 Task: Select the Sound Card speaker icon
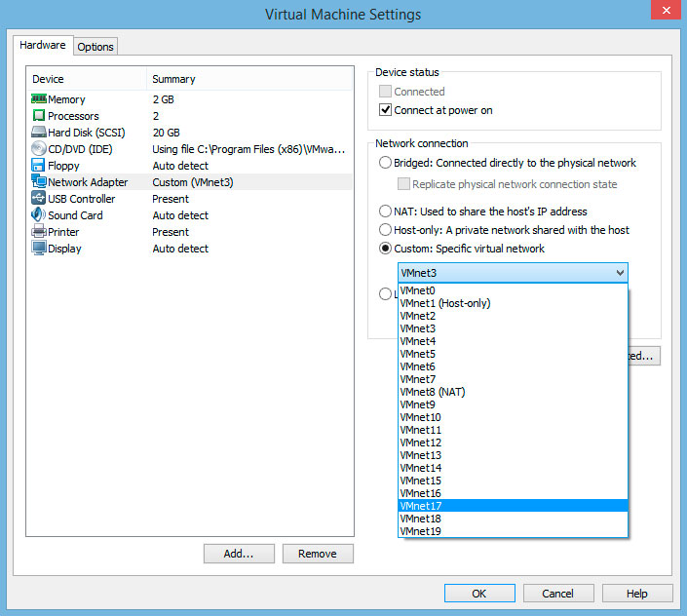pos(39,215)
